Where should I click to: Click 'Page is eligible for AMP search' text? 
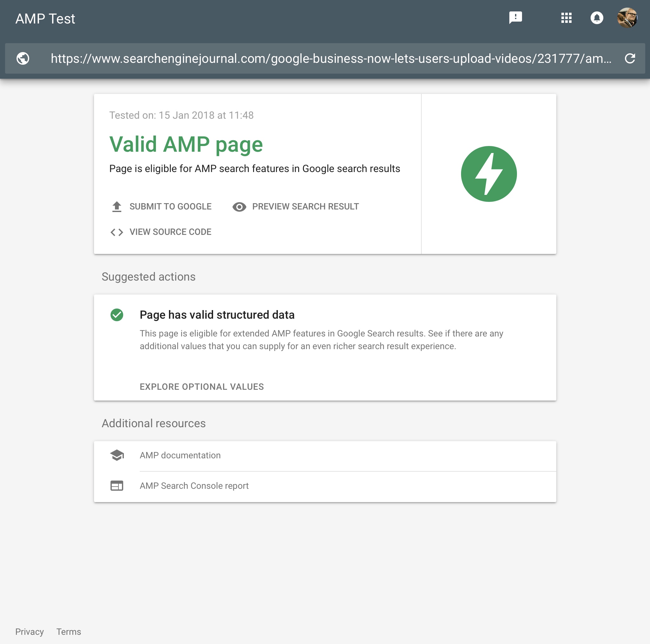click(255, 169)
